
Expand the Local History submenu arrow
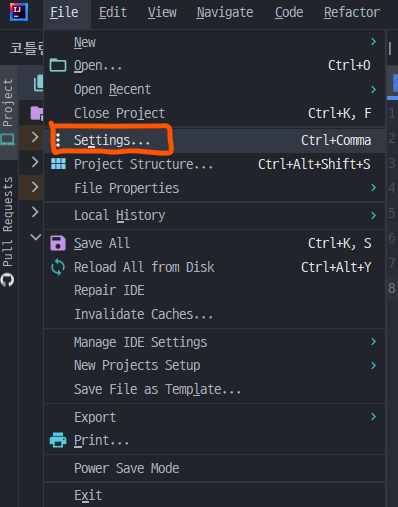tap(374, 215)
